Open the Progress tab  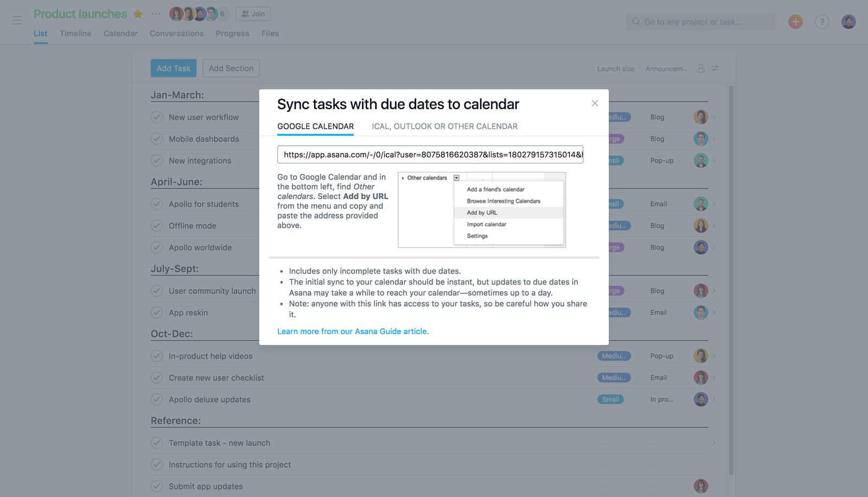(x=232, y=34)
